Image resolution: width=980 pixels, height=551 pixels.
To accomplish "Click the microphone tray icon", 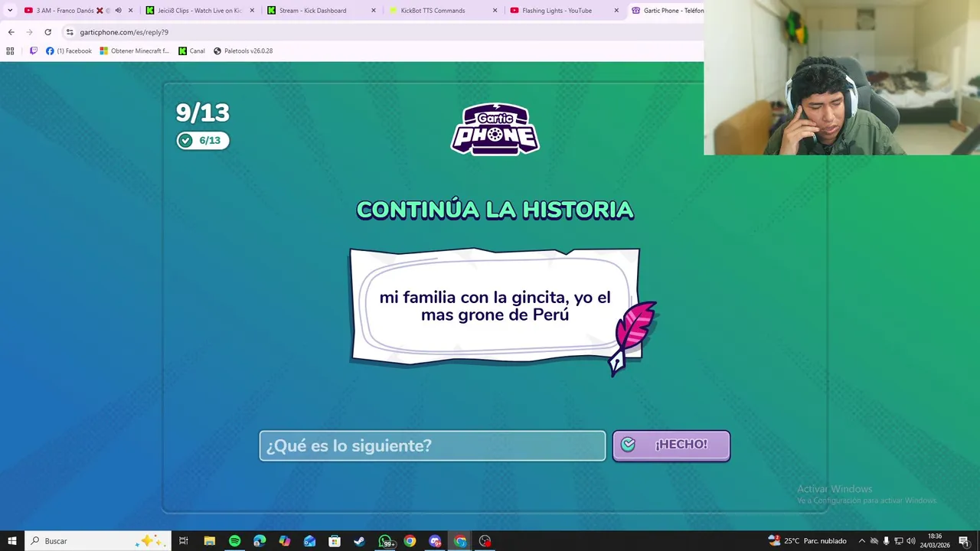I will point(887,541).
